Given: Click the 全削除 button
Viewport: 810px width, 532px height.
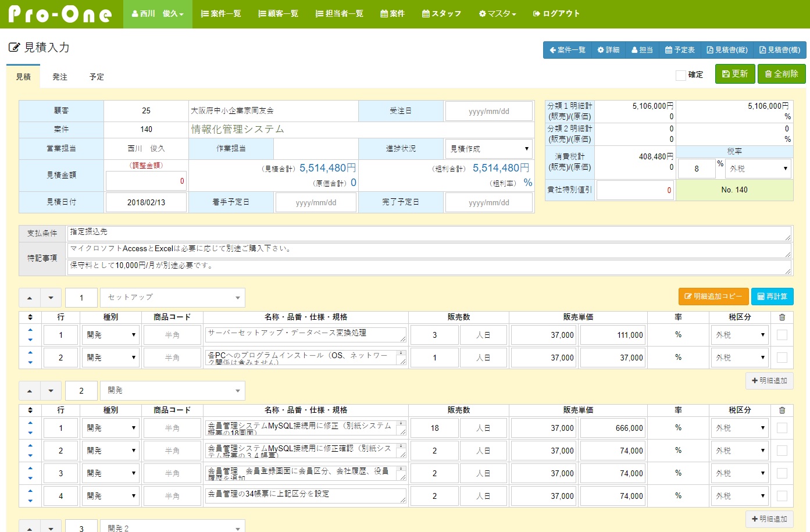Looking at the screenshot, I should click(x=782, y=74).
